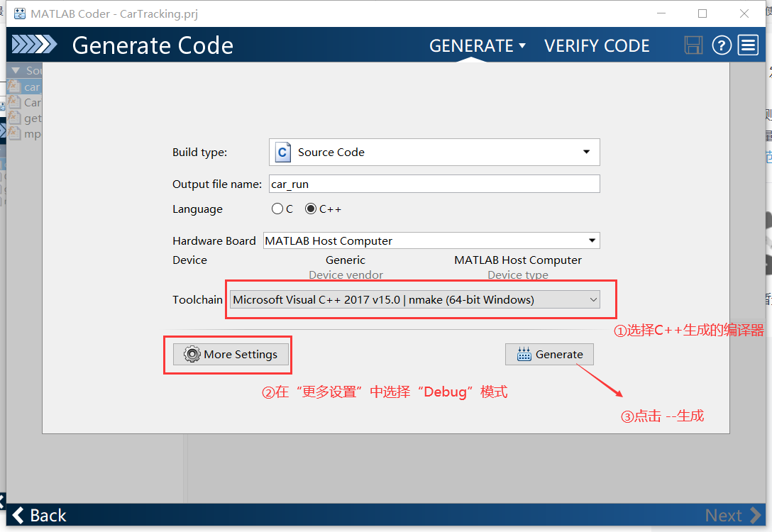The image size is (772, 532).
Task: Click the Output file name input field
Action: [x=433, y=183]
